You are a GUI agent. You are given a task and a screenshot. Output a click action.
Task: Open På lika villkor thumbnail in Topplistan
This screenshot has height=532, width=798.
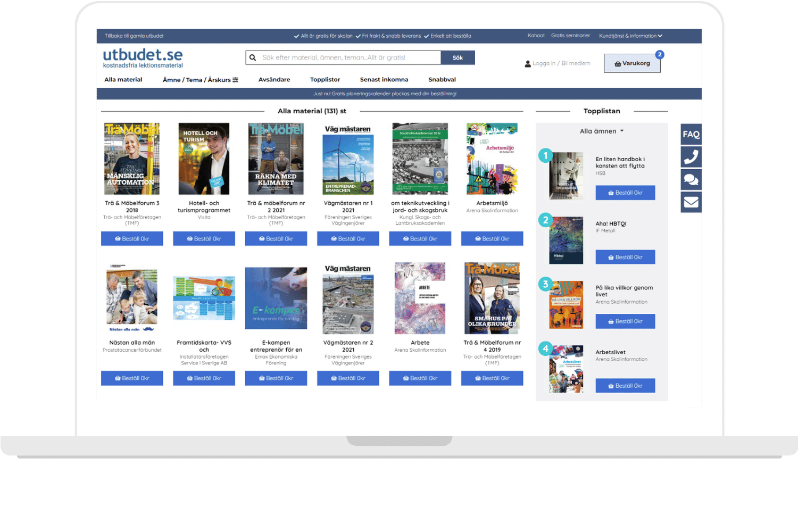click(566, 305)
